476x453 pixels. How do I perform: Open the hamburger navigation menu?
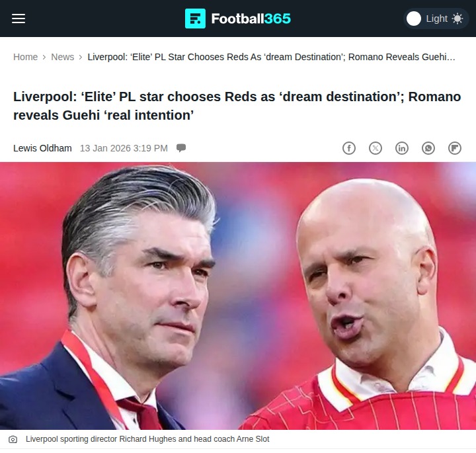tap(19, 19)
